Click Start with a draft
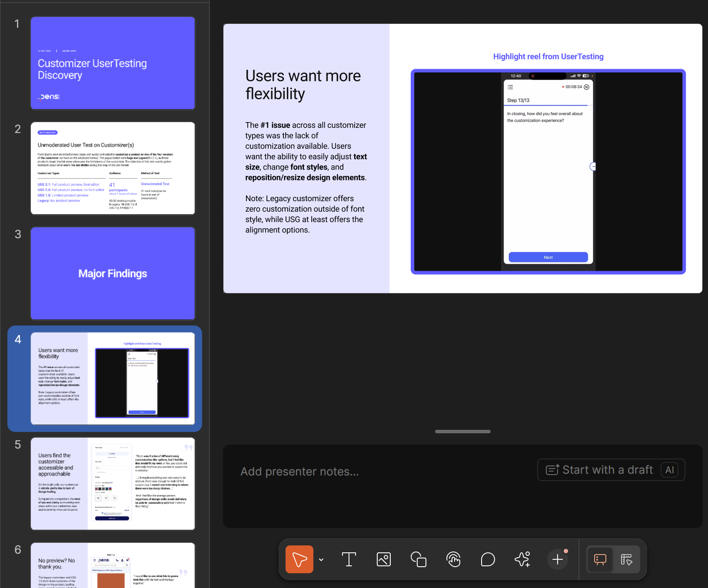Viewport: 708px width, 588px height. [x=600, y=470]
